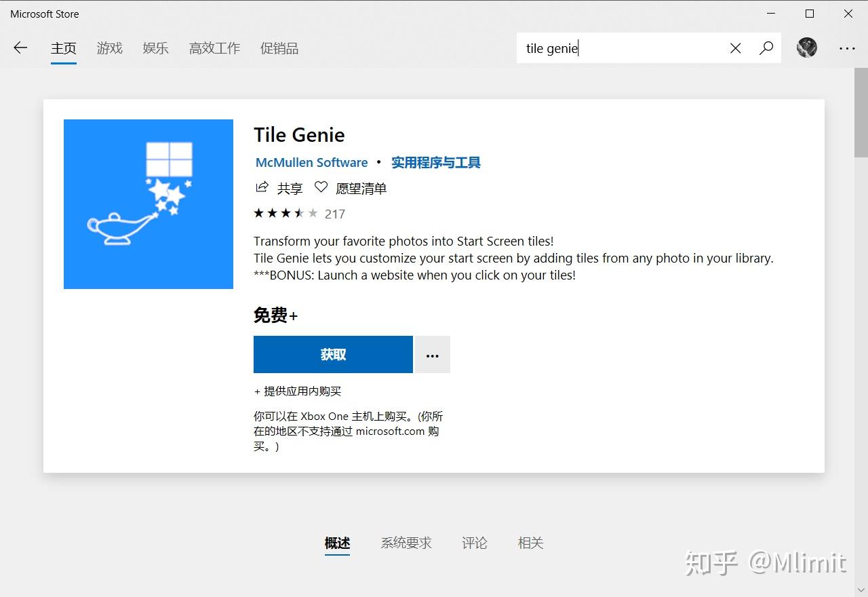Click the 免费+ price label
868x597 pixels.
pyautogui.click(x=275, y=315)
